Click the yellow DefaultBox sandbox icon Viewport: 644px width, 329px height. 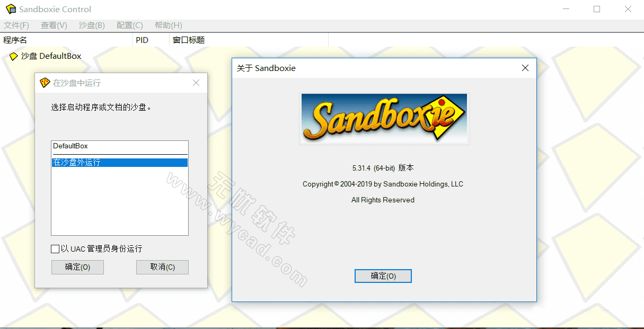(x=13, y=56)
